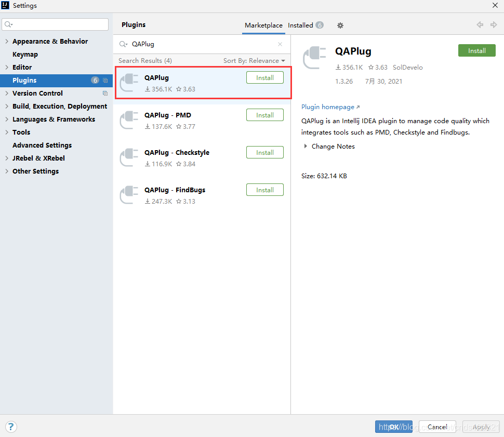Click the OK button

point(394,427)
